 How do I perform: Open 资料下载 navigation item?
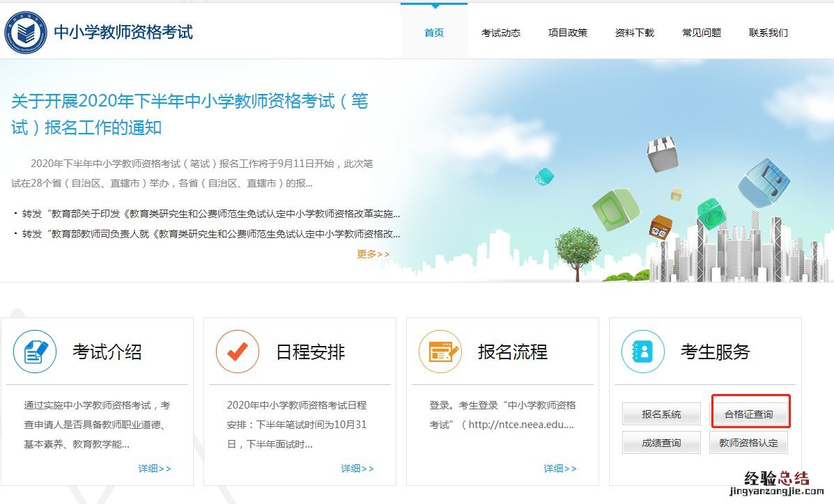click(x=635, y=33)
